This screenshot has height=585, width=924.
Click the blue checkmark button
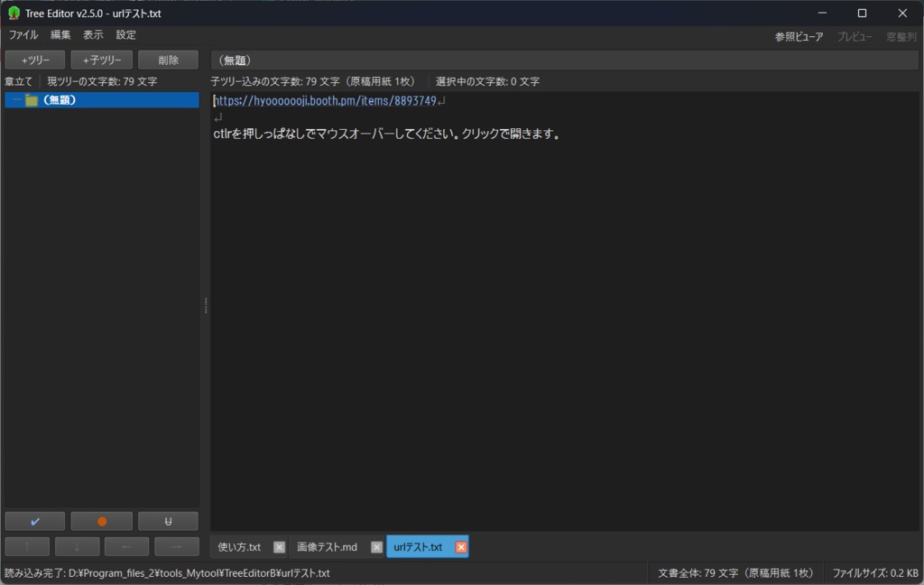(x=35, y=521)
